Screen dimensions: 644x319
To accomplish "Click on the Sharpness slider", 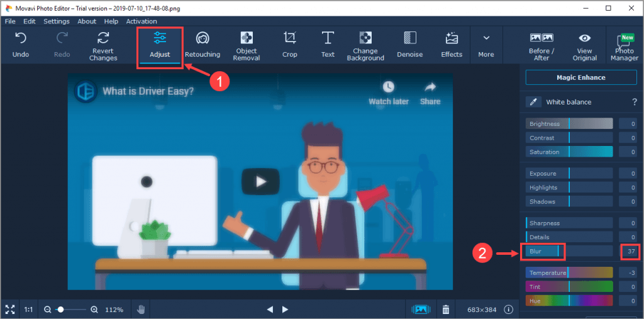I will click(569, 223).
